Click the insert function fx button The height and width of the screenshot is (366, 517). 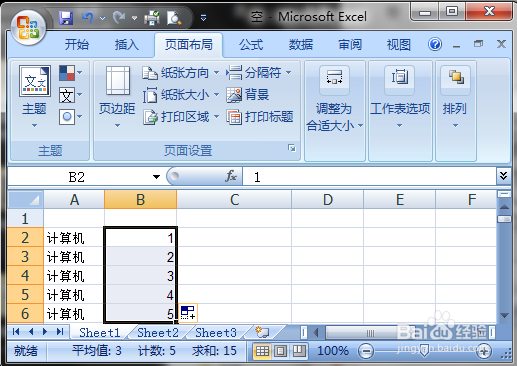click(231, 176)
